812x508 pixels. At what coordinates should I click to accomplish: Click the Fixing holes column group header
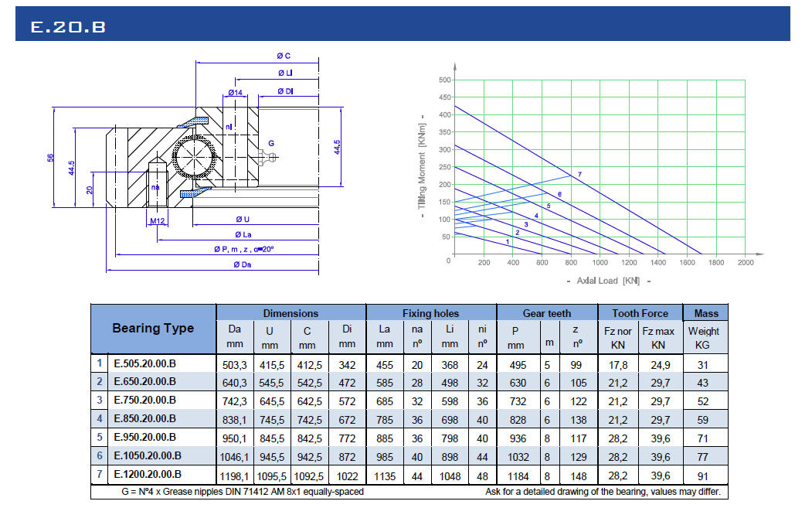coord(430,313)
